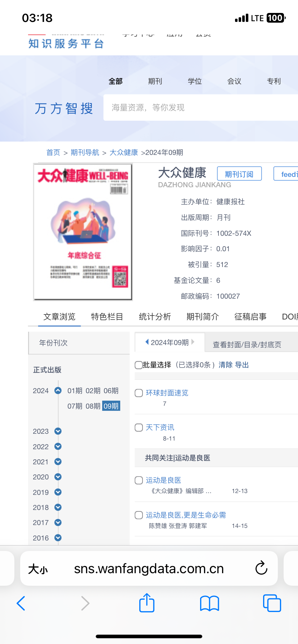
Task: Select issue 01期 of 2024
Action: (75, 391)
